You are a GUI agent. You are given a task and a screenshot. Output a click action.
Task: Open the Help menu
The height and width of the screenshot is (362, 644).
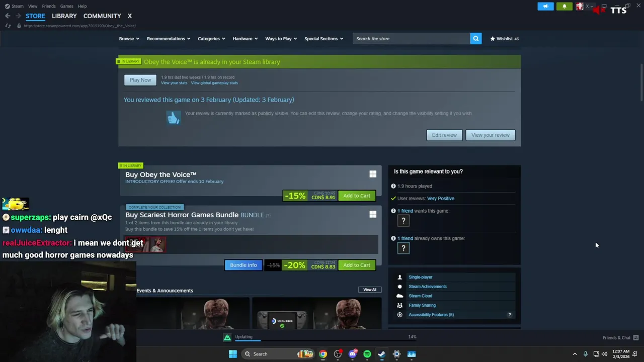tap(82, 6)
